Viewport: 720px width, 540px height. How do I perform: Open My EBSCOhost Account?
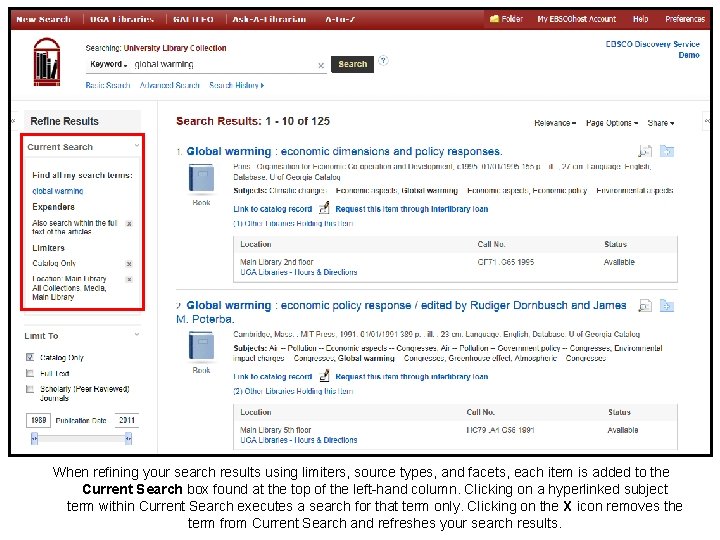(x=577, y=19)
